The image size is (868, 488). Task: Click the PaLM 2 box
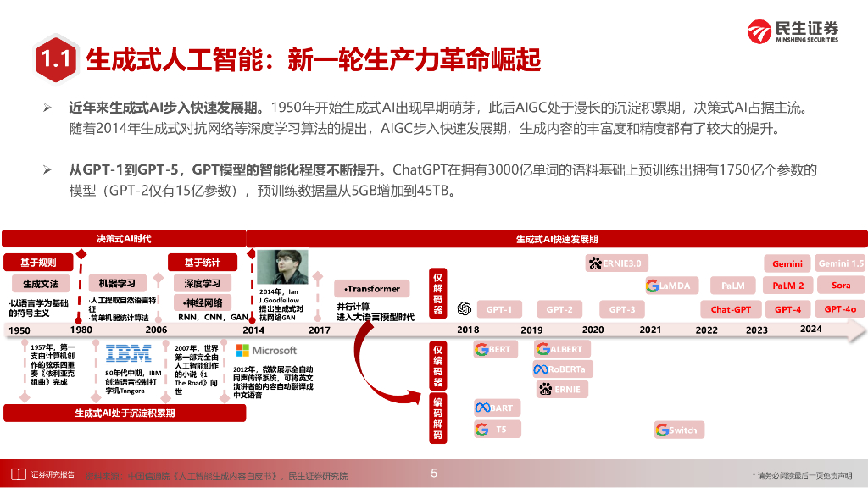(x=788, y=286)
